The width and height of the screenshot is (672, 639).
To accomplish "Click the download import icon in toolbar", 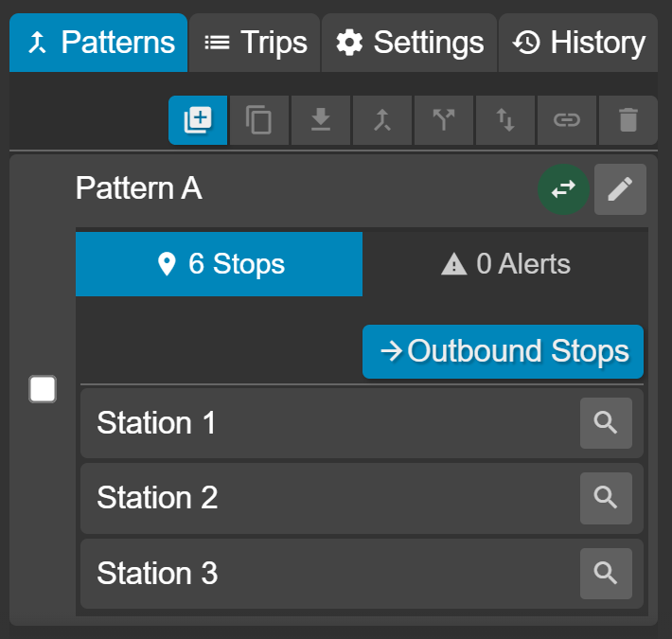I will point(321,120).
